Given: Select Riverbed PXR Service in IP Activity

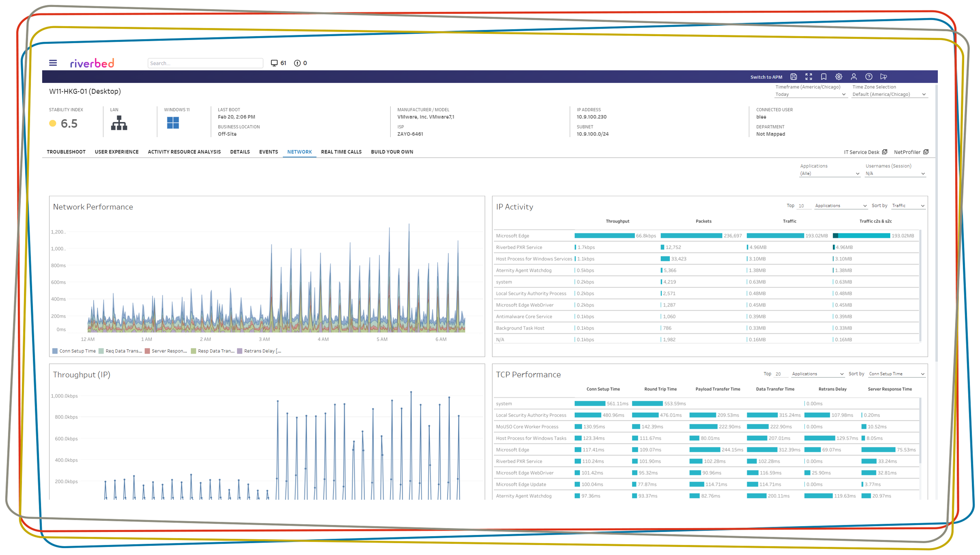Looking at the screenshot, I should [706, 247].
